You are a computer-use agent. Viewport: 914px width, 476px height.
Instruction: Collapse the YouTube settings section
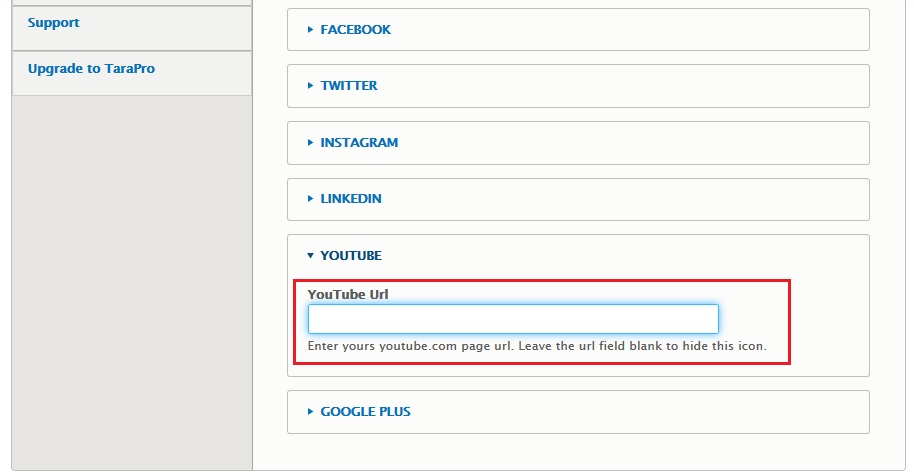pyautogui.click(x=351, y=256)
